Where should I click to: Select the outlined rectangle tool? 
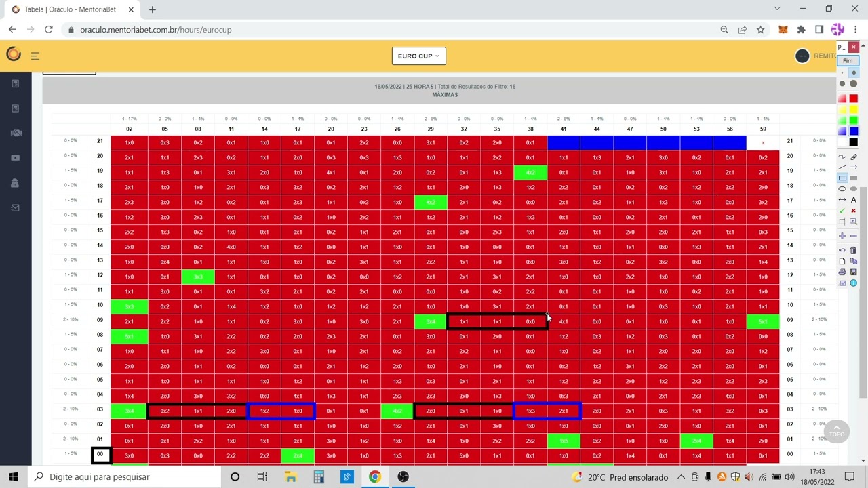coord(842,178)
